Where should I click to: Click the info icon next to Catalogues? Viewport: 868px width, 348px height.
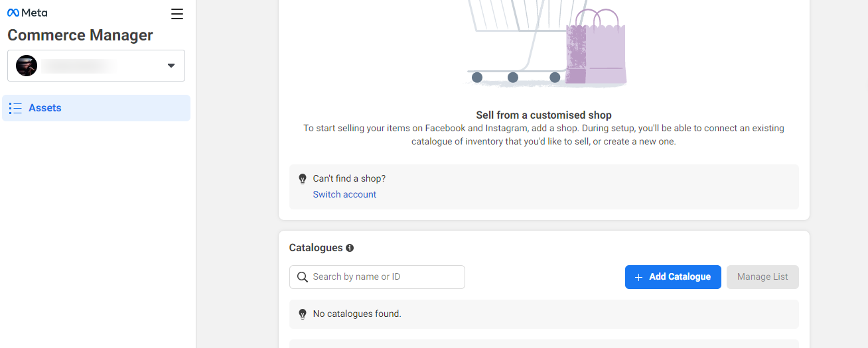350,248
